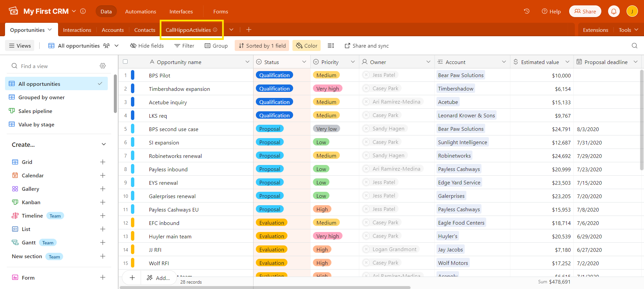Click Share and sync
The width and height of the screenshot is (644, 289).
[x=367, y=46]
